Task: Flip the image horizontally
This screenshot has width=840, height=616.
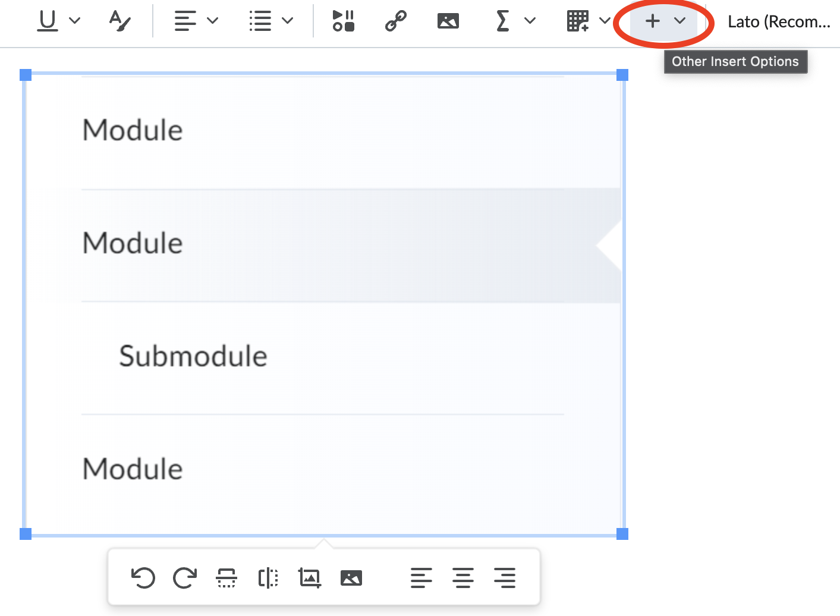Action: click(268, 578)
